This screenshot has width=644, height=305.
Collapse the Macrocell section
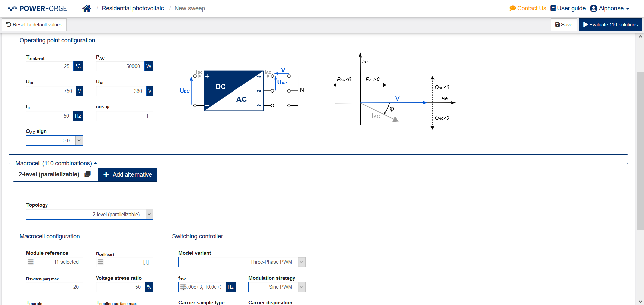[x=95, y=163]
